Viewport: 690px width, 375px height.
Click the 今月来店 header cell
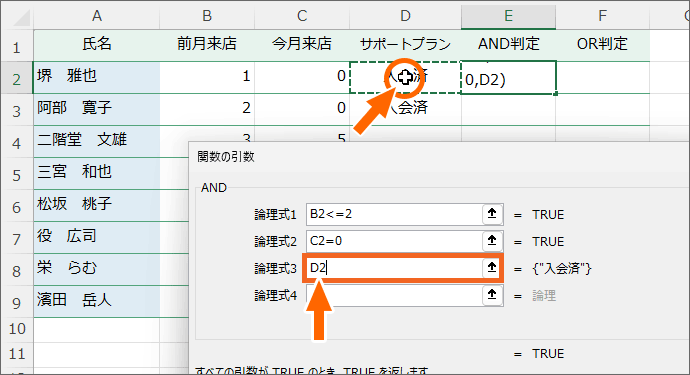click(x=302, y=46)
